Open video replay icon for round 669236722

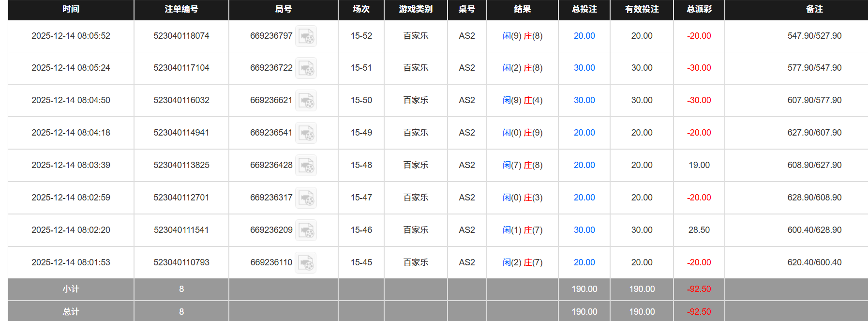306,68
